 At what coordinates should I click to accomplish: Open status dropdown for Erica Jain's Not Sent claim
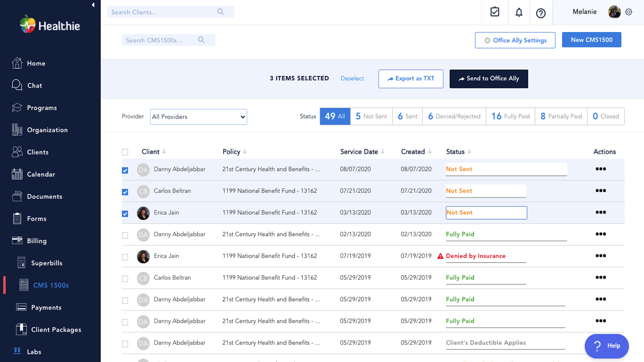(486, 213)
